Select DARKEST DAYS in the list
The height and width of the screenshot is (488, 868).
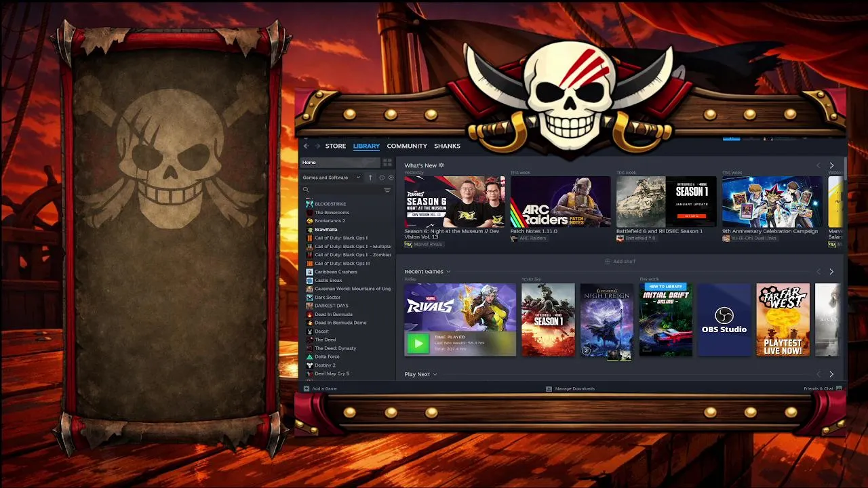click(x=332, y=306)
